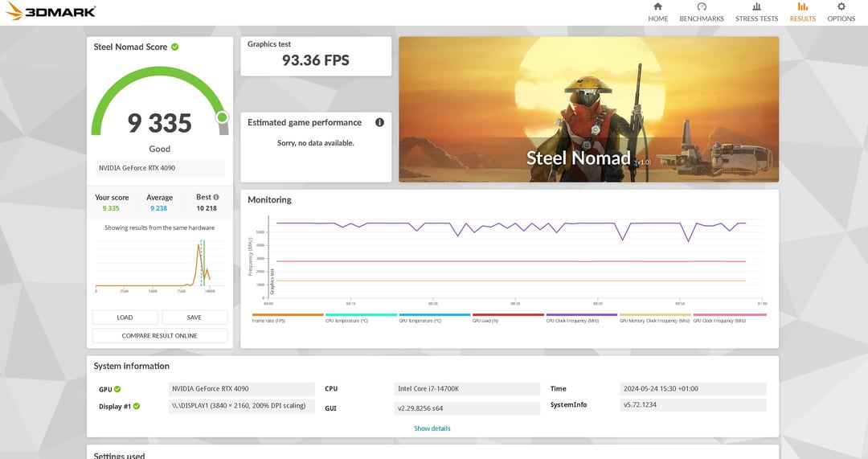The image size is (868, 459).
Task: Toggle the GPU Load (%) legend series
Action: 508,318
